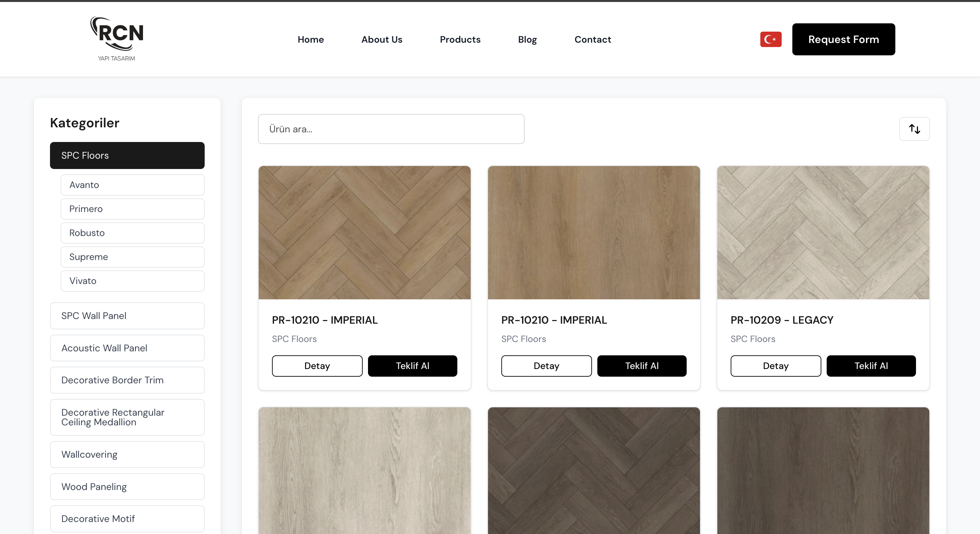Open the SPC Wall Panel category
The height and width of the screenshot is (534, 980).
127,316
